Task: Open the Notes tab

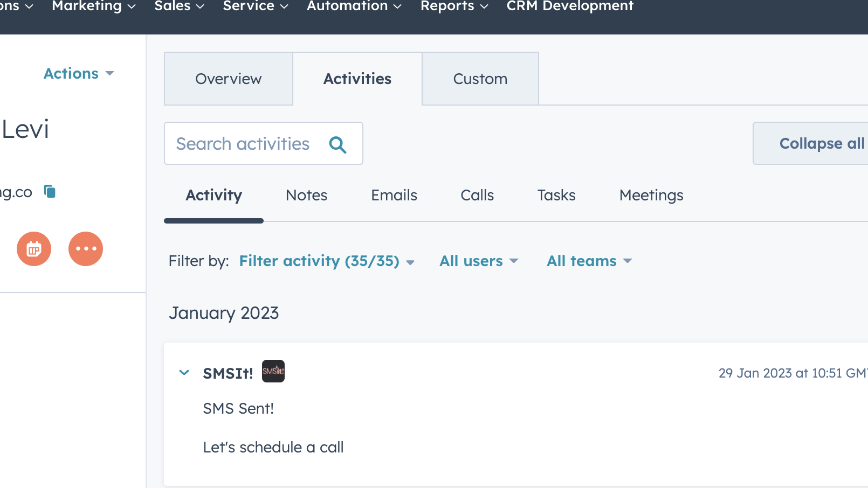Action: click(x=306, y=195)
